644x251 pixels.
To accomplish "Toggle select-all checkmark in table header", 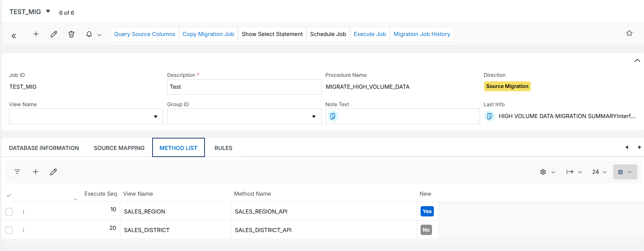I will point(9,195).
